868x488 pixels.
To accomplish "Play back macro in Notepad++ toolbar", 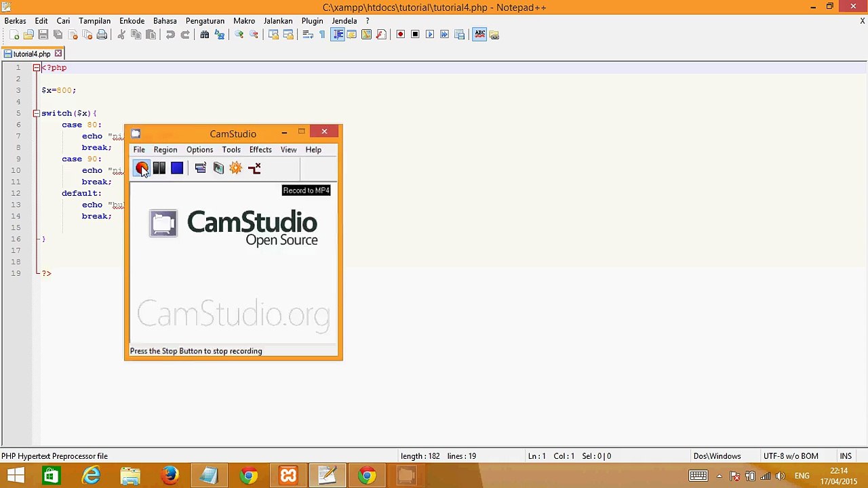I will [x=430, y=35].
